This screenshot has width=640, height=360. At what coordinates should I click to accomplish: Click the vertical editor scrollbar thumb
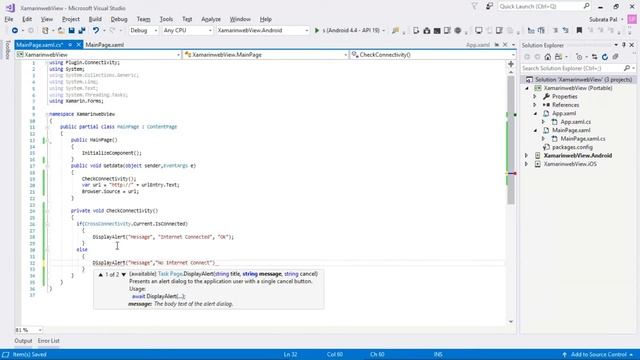511,140
